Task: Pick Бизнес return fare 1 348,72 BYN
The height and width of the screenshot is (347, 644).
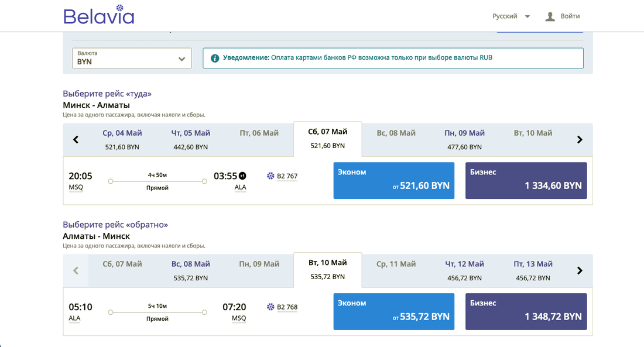Action: (526, 312)
